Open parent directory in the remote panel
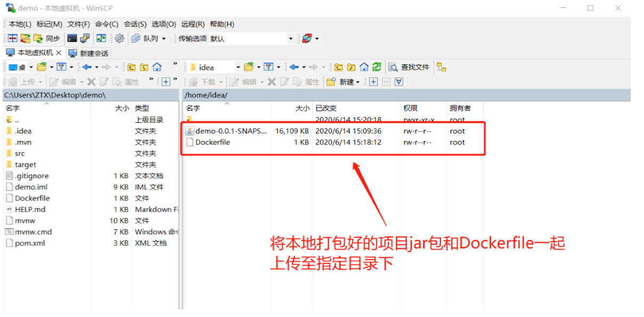The height and width of the screenshot is (317, 644). click(x=338, y=67)
